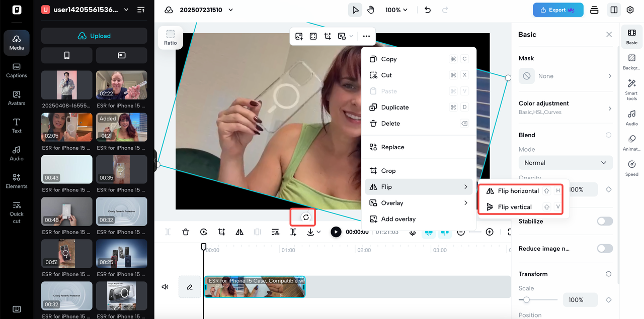The height and width of the screenshot is (319, 644).
Task: Open the Captions panel in sidebar
Action: coord(17,70)
